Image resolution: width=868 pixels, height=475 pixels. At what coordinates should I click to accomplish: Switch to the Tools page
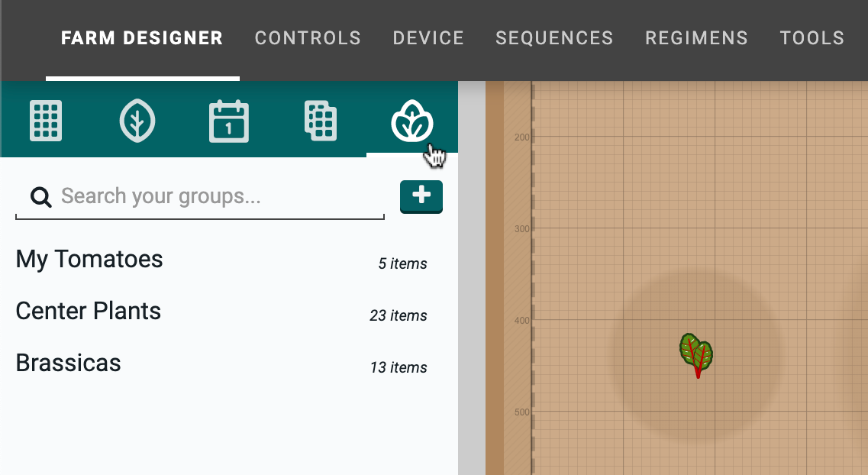pos(812,37)
